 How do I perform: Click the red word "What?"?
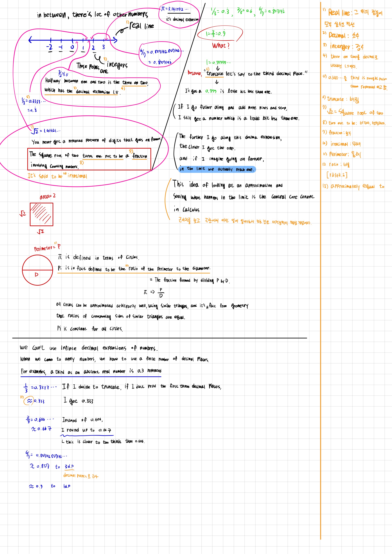point(221,45)
